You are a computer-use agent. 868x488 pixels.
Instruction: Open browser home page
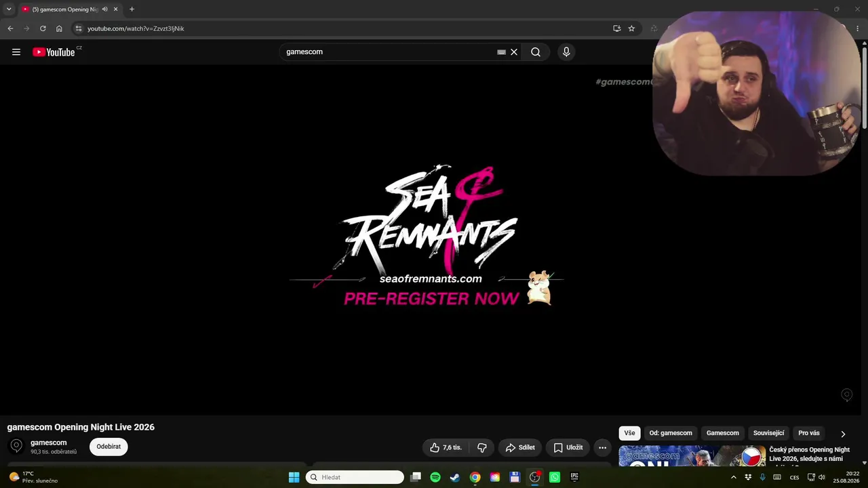click(x=59, y=28)
